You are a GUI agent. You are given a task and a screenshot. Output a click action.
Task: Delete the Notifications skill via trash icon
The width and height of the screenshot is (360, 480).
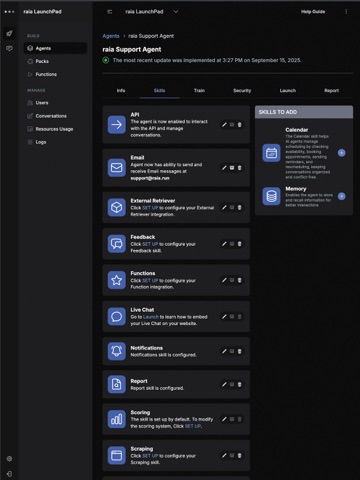tap(239, 351)
